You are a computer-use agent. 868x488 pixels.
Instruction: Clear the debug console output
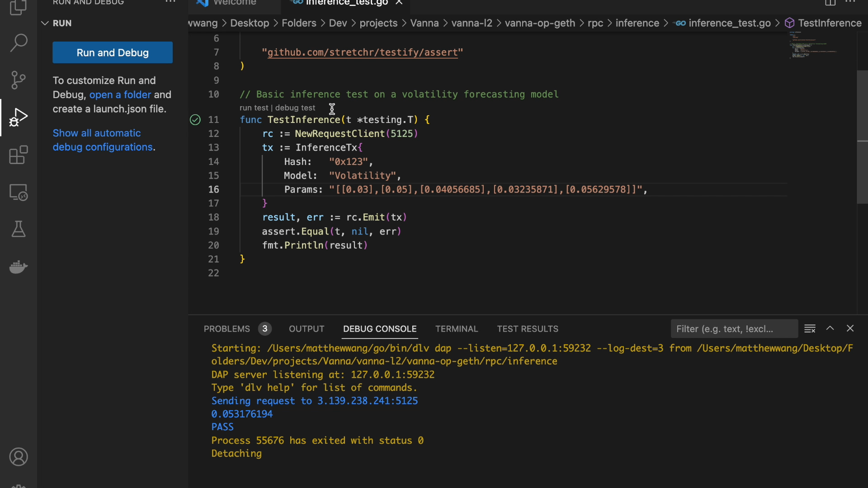click(x=810, y=328)
